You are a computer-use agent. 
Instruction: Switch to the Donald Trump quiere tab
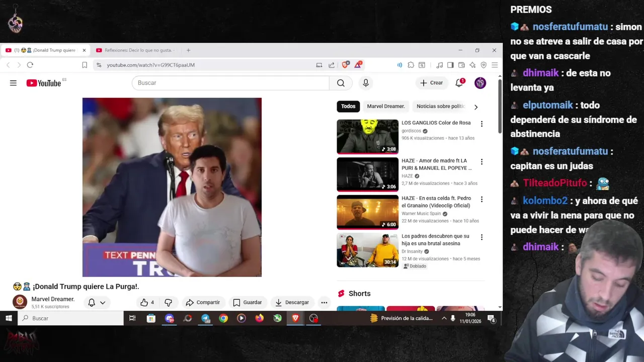46,50
